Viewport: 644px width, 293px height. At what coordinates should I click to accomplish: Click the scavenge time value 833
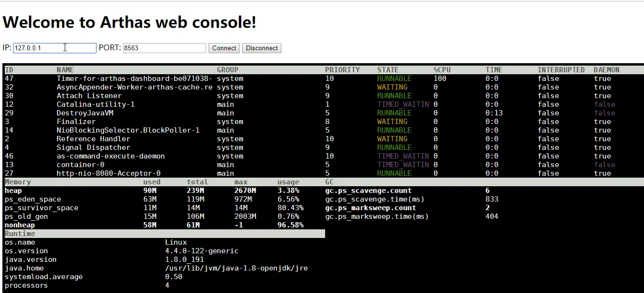pos(492,199)
